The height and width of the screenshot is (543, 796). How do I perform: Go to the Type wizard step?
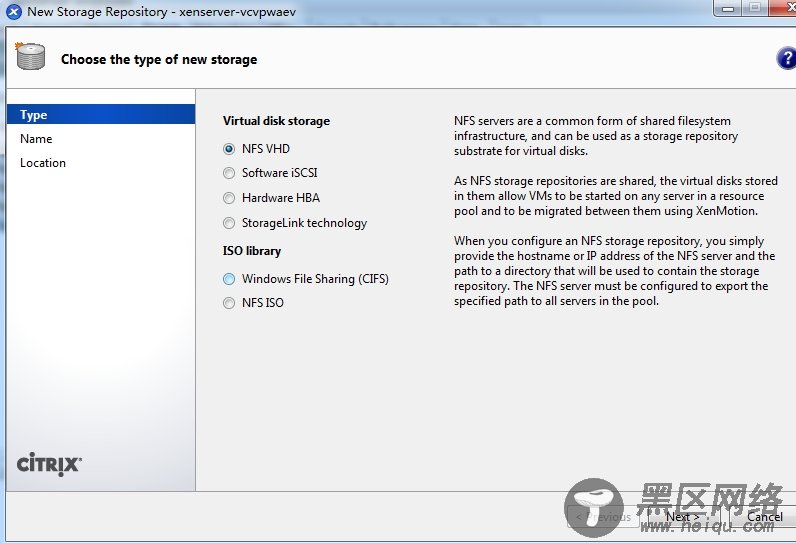point(101,115)
